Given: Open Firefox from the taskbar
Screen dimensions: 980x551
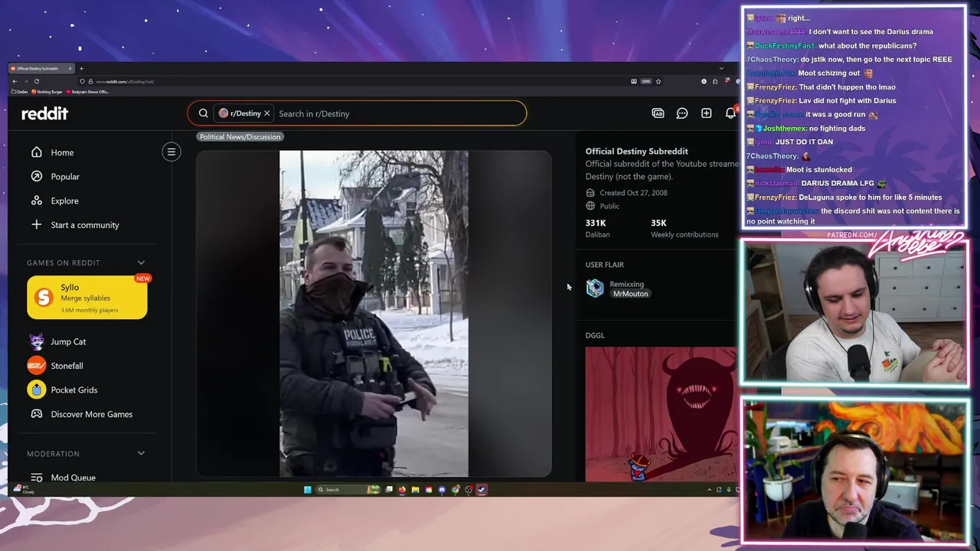Looking at the screenshot, I should click(x=403, y=490).
